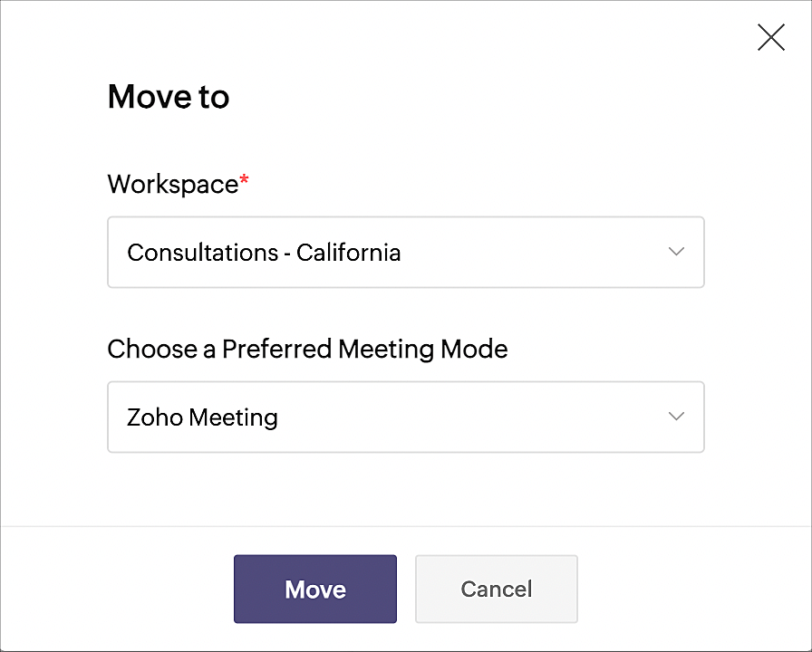
Task: Change the meeting mode from Zoho Meeting
Action: coord(405,417)
